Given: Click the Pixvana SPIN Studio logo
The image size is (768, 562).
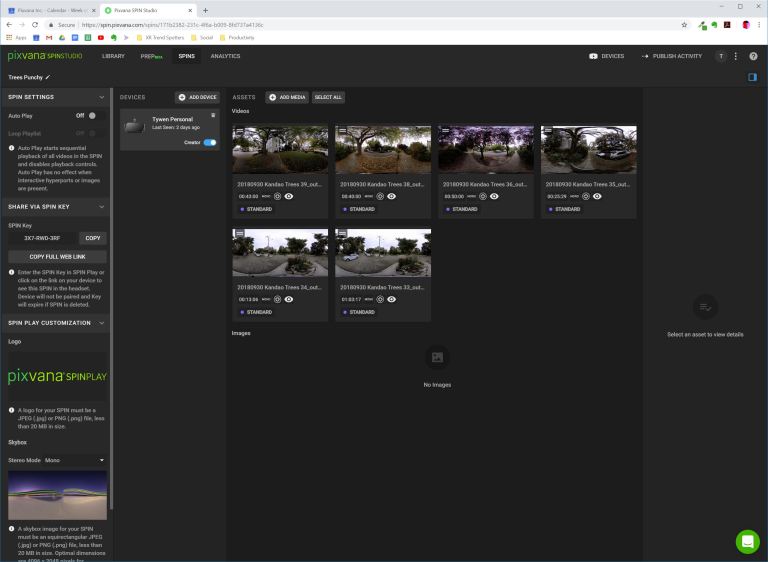Looking at the screenshot, I should (x=45, y=56).
